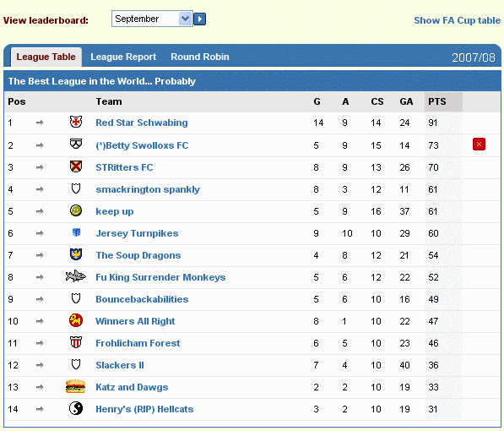Click the red circle badge for Winners All Right
Image resolution: width=504 pixels, height=431 pixels.
click(76, 320)
